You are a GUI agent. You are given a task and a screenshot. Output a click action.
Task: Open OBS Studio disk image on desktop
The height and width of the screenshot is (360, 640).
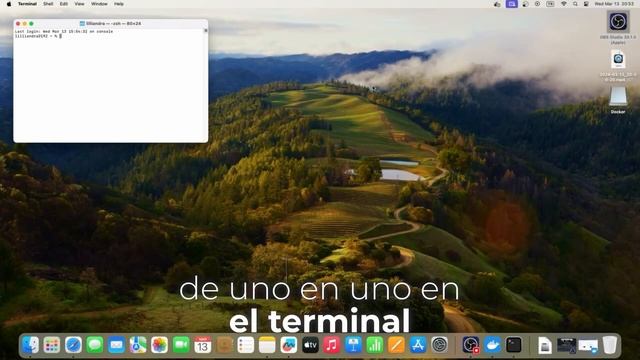coord(618,22)
